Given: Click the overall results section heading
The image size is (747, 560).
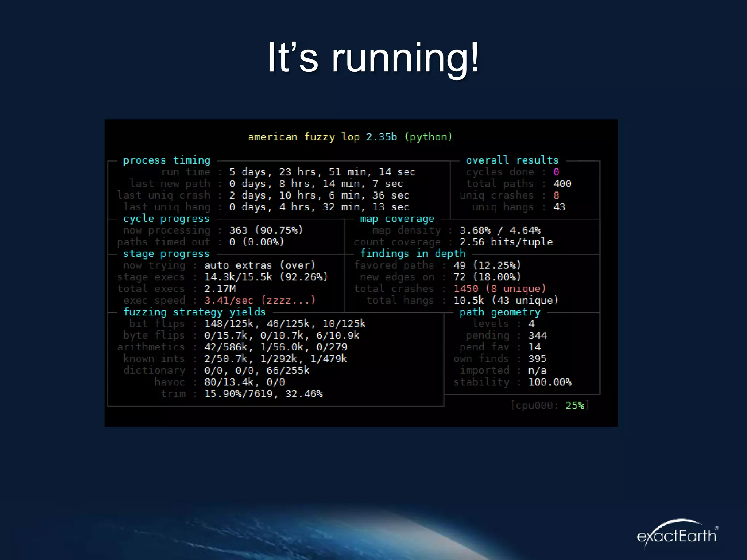Looking at the screenshot, I should point(512,160).
